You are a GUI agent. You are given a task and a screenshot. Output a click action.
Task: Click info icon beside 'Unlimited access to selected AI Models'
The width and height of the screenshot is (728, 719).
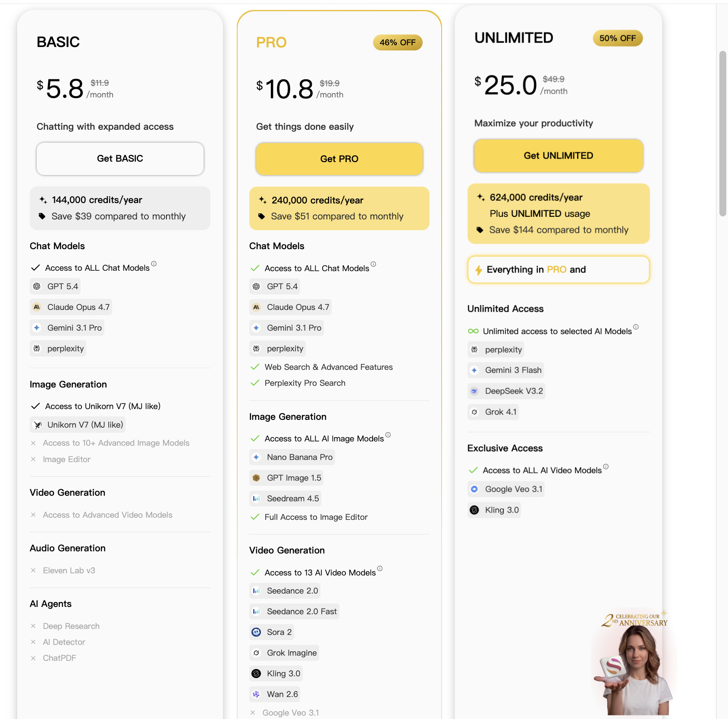pyautogui.click(x=636, y=327)
